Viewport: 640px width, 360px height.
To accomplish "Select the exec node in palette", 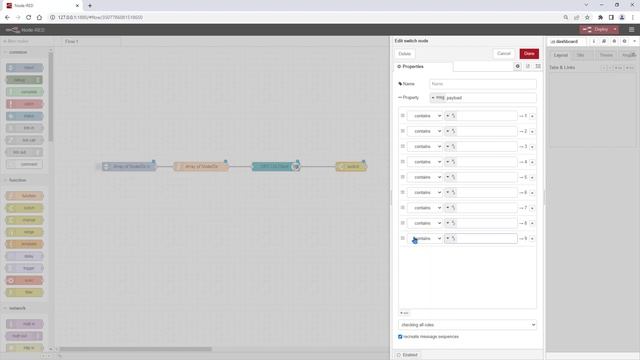I will tap(24, 280).
